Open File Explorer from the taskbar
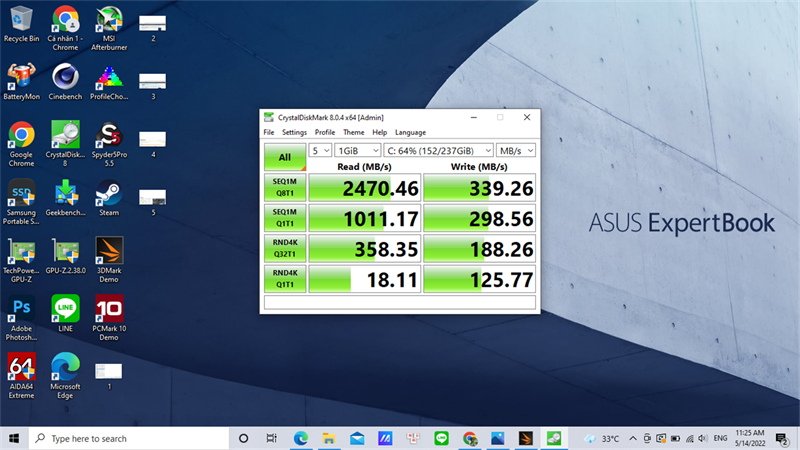800x450 pixels. [x=329, y=438]
